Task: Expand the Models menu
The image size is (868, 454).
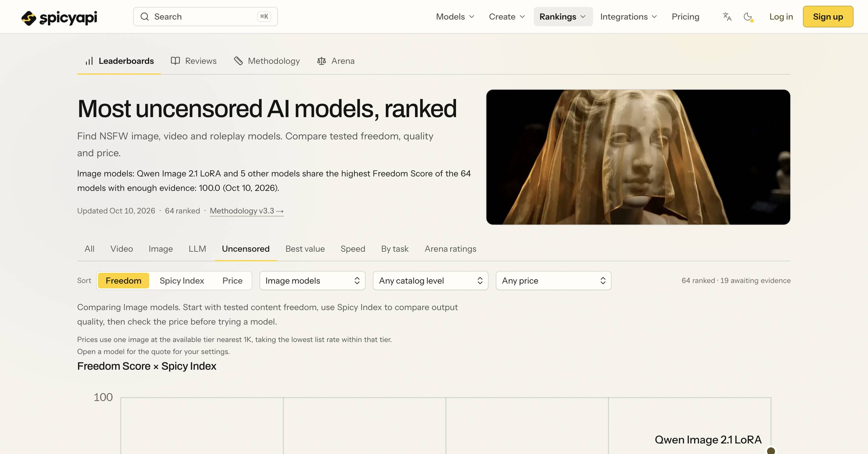Action: [455, 17]
